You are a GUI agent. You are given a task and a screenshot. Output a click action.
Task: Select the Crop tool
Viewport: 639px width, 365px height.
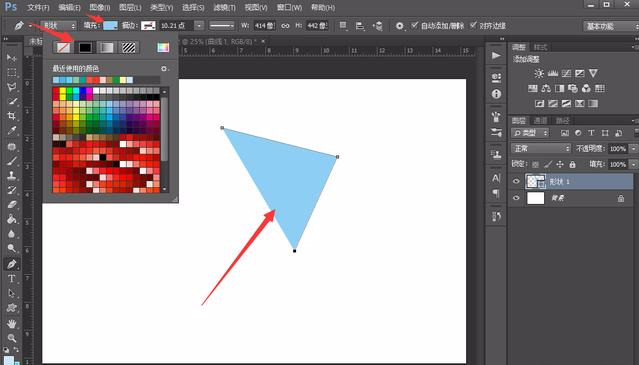(11, 116)
